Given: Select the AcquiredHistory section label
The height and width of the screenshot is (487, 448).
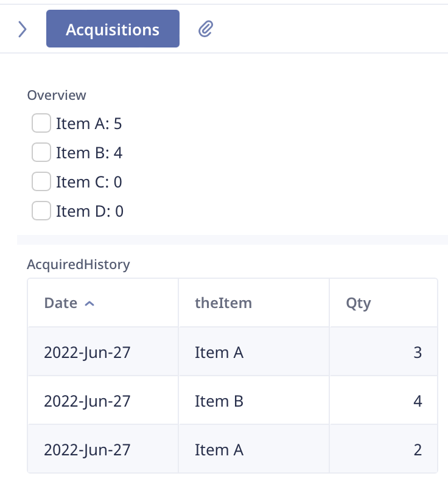Looking at the screenshot, I should [x=79, y=265].
